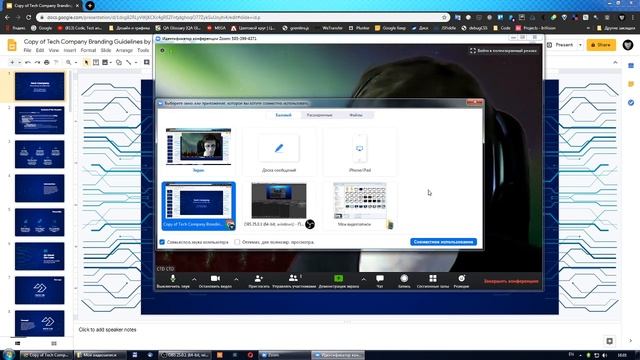Image resolution: width=640 pixels, height=360 pixels.
Task: Click the Present button in Slides
Action: coord(560,45)
